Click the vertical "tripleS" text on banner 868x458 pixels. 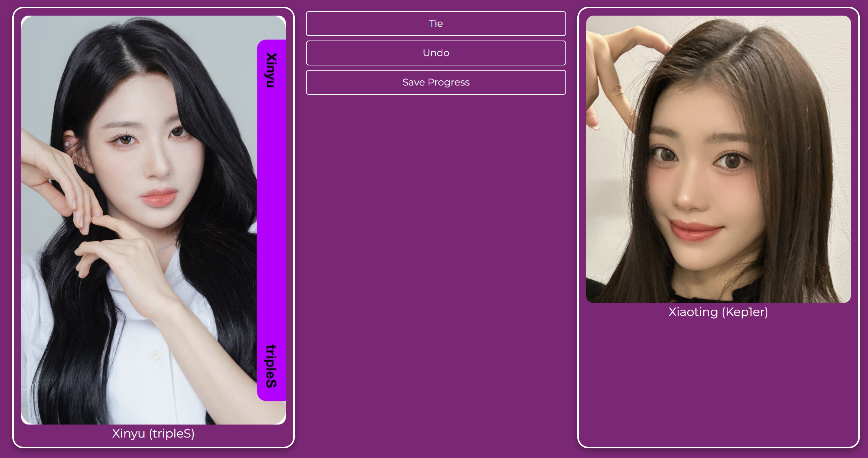click(x=271, y=366)
